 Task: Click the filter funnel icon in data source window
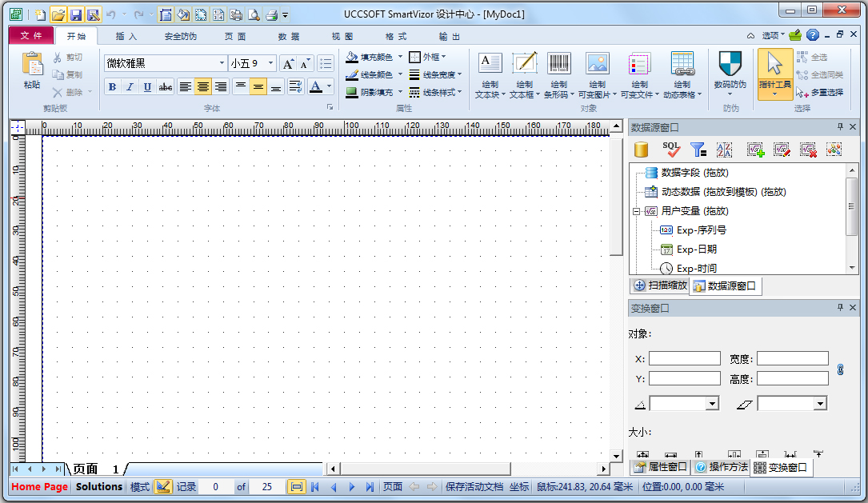coord(698,150)
